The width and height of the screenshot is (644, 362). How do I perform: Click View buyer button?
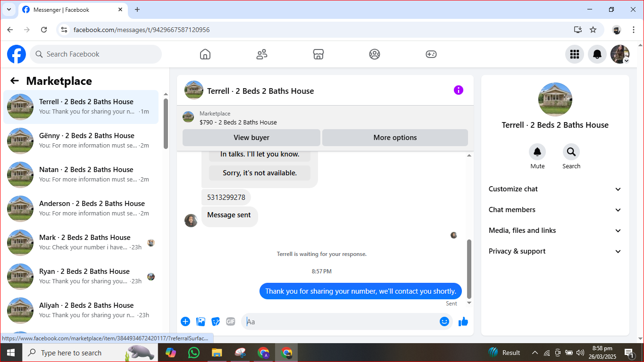(251, 138)
